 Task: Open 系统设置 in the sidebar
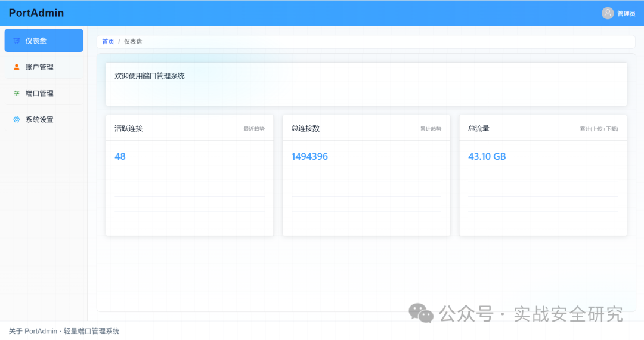[44, 119]
